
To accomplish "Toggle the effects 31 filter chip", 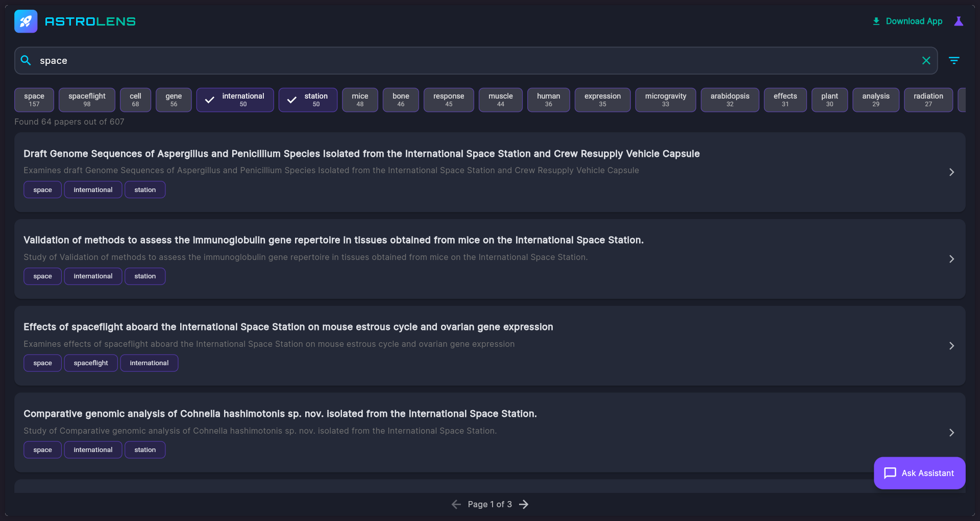I will pyautogui.click(x=785, y=100).
